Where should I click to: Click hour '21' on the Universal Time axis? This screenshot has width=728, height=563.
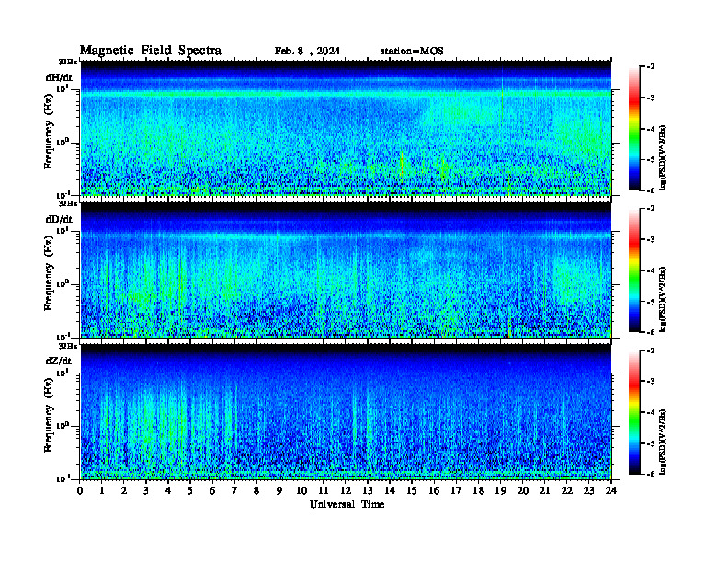coord(544,490)
